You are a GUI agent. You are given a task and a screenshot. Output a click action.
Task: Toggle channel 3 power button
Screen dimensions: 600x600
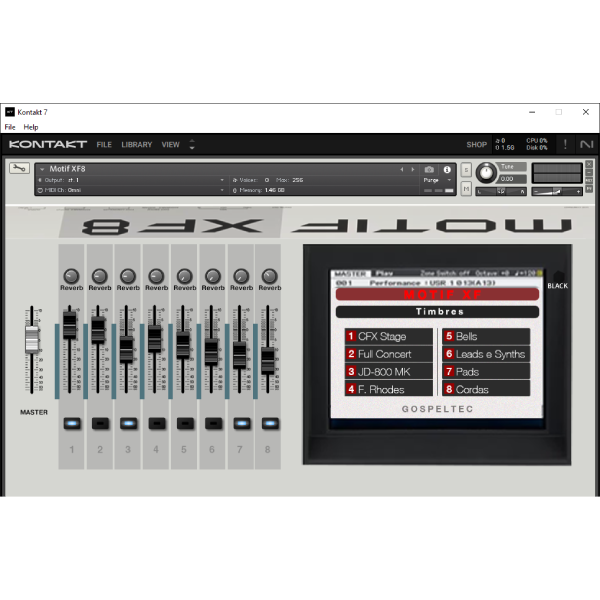point(129,424)
